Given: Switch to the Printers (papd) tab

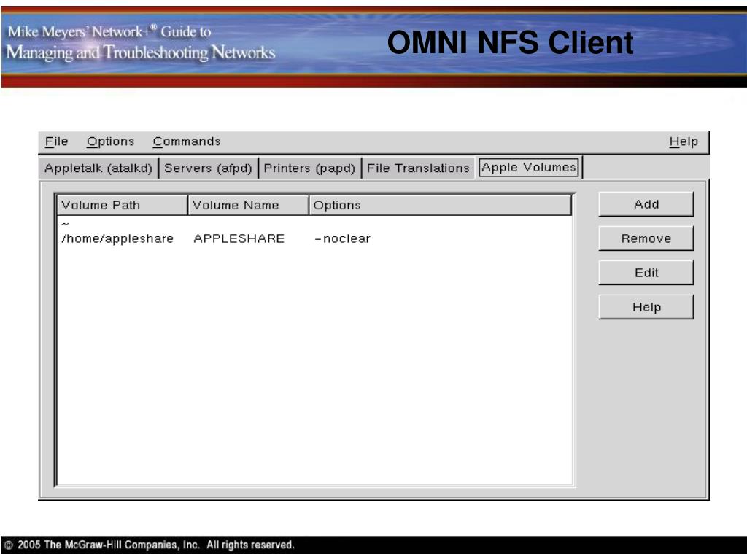Looking at the screenshot, I should click(309, 168).
